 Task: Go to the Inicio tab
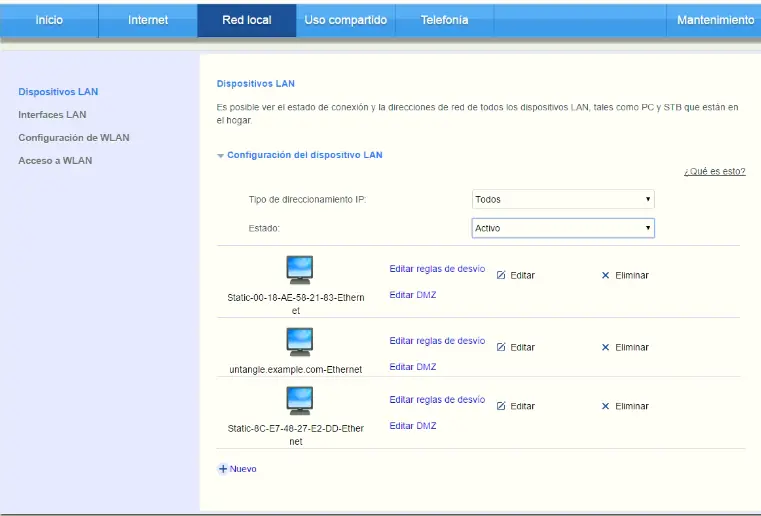[49, 20]
